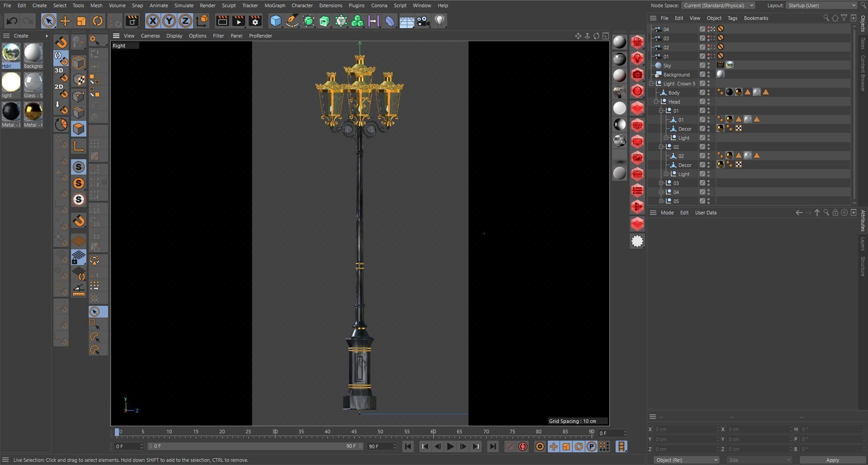Click frame 45 on the timeline ruler
Viewport: 868px width, 465px height.
tap(354, 432)
